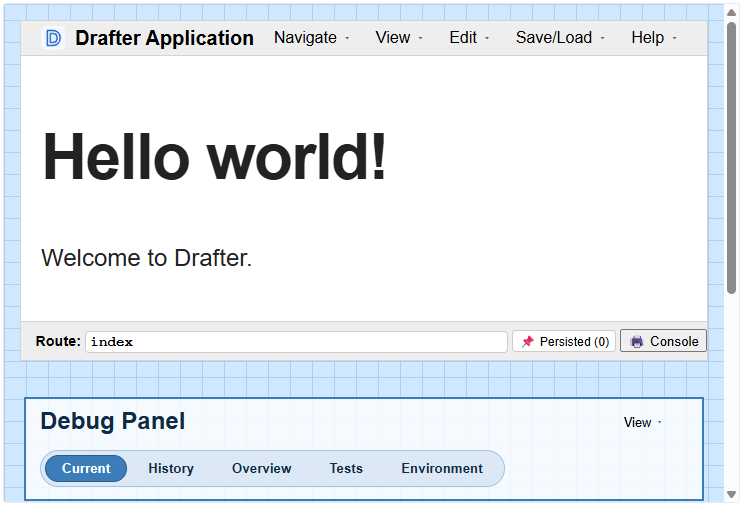Click the Drafter logo icon
This screenshot has height=507, width=740.
click(53, 38)
